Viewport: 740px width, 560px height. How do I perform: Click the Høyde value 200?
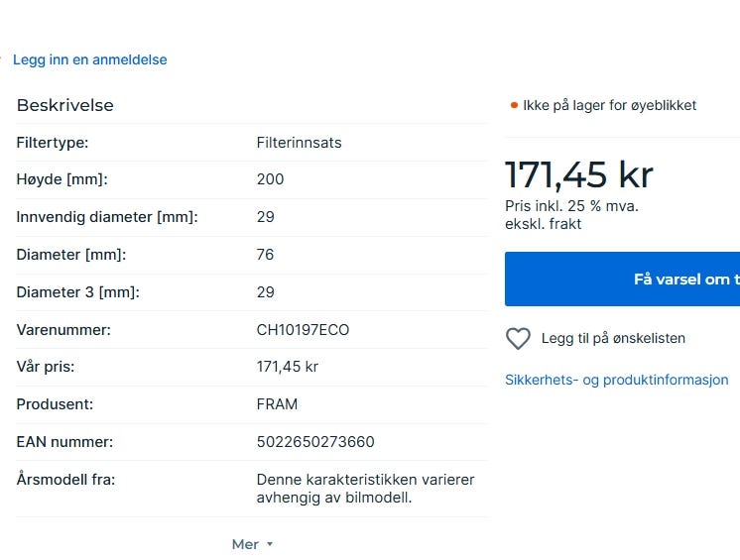pyautogui.click(x=270, y=179)
